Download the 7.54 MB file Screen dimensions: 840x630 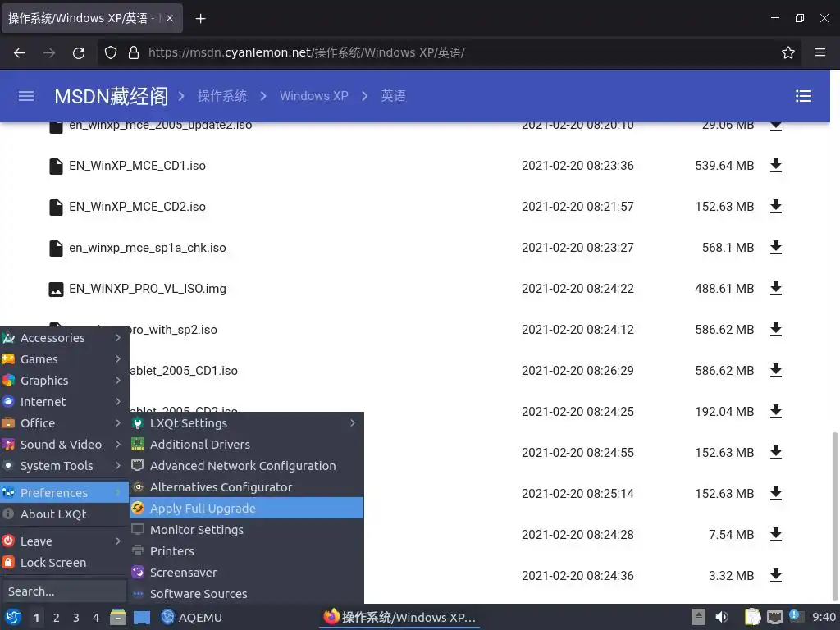pyautogui.click(x=776, y=534)
